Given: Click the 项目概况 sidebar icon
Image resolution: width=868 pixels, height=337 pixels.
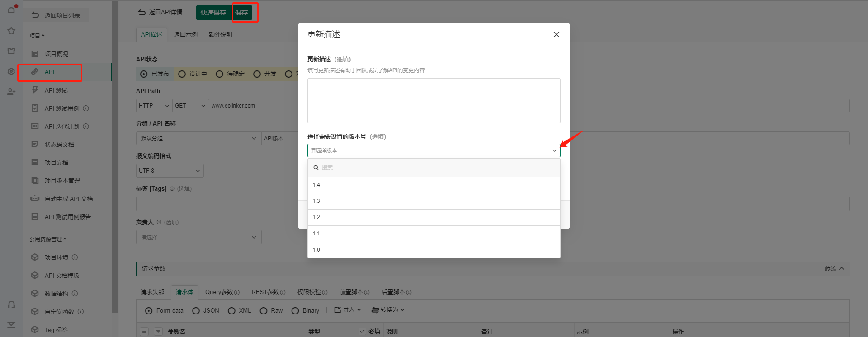Looking at the screenshot, I should click(35, 54).
